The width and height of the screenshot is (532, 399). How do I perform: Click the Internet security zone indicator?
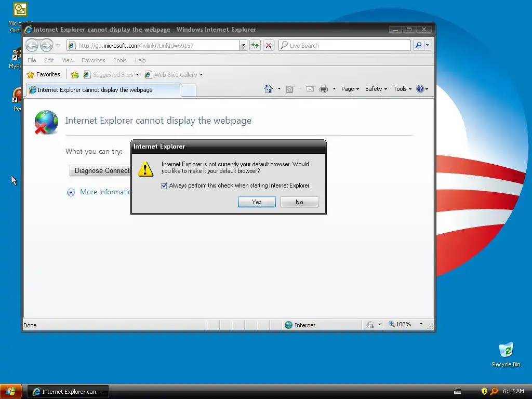[300, 325]
